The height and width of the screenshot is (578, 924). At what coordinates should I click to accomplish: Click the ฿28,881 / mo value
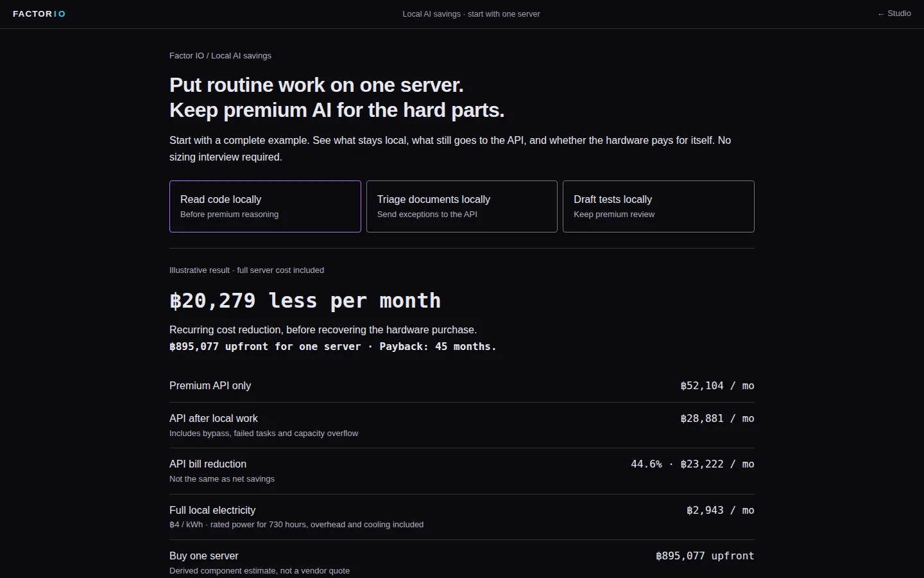(717, 418)
